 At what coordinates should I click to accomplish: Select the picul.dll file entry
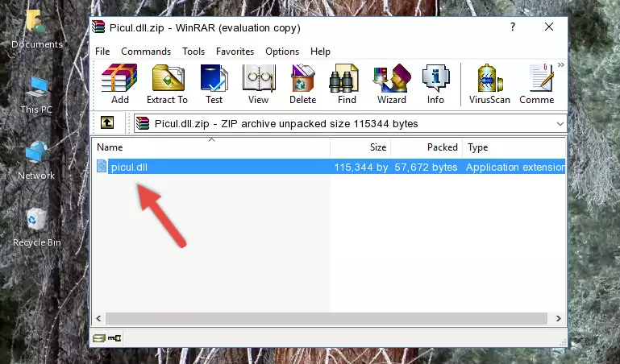click(330, 167)
